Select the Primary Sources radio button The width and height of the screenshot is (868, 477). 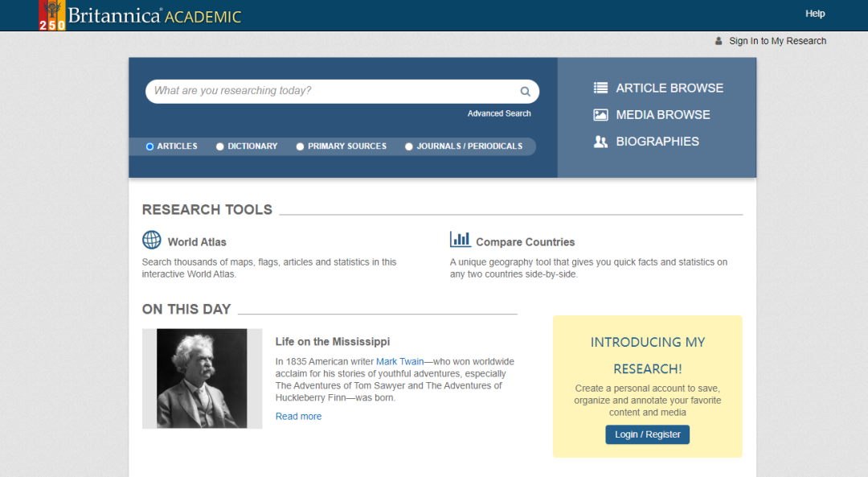pos(301,146)
